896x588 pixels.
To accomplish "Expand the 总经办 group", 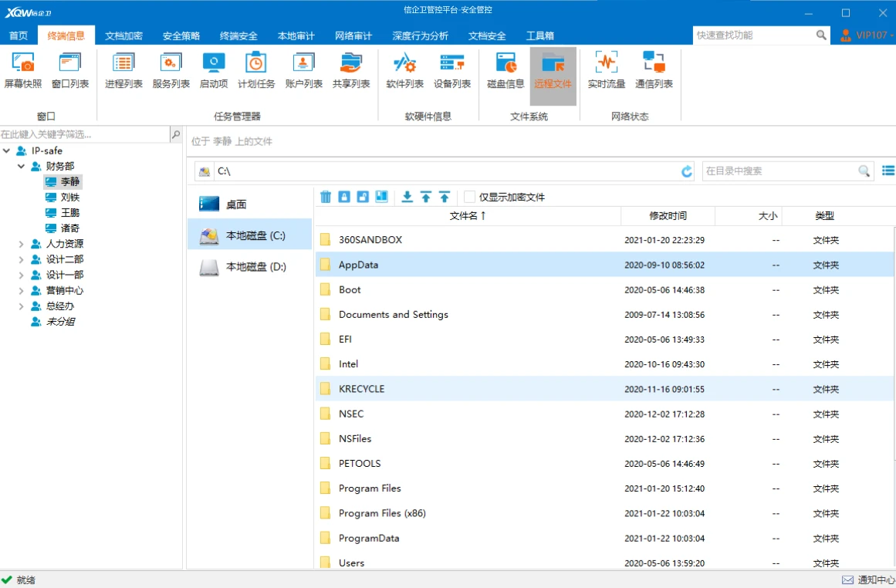I will pos(21,306).
